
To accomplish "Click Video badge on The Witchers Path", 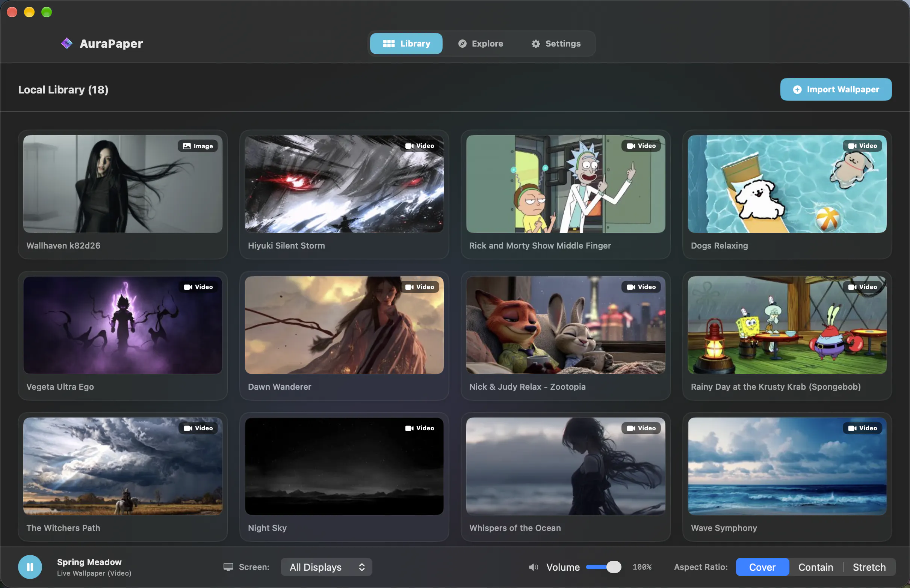I will pyautogui.click(x=198, y=428).
